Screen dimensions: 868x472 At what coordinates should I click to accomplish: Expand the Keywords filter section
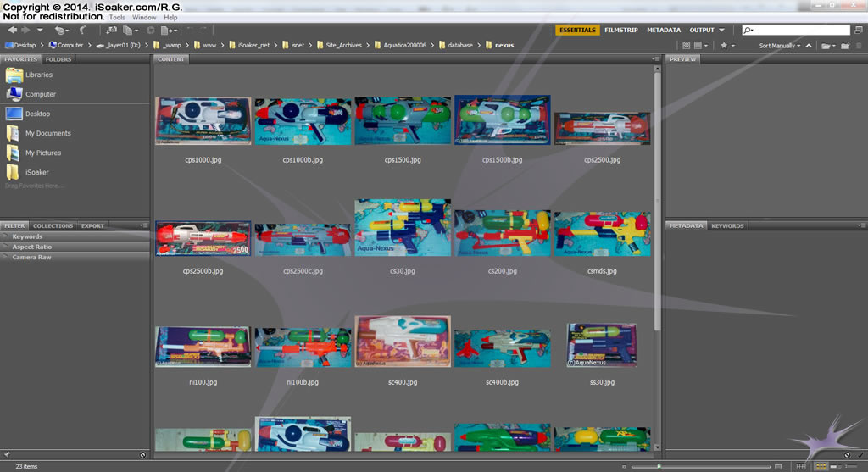pos(75,236)
